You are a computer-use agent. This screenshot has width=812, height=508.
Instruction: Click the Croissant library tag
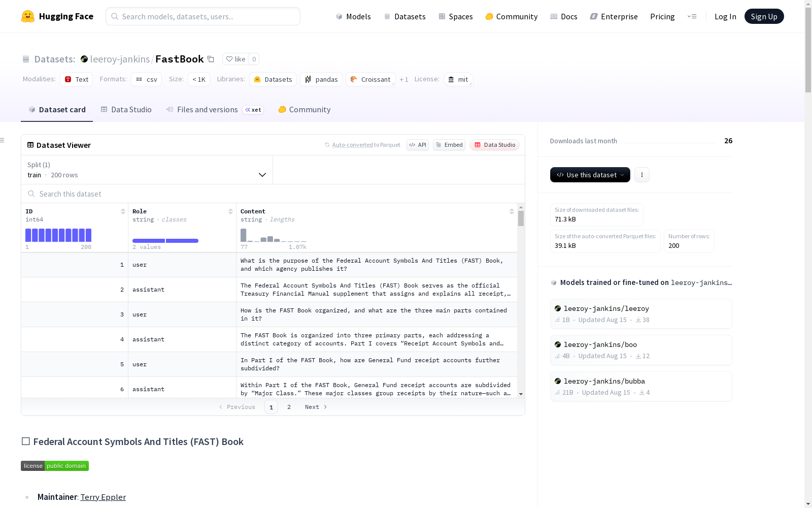click(x=370, y=79)
